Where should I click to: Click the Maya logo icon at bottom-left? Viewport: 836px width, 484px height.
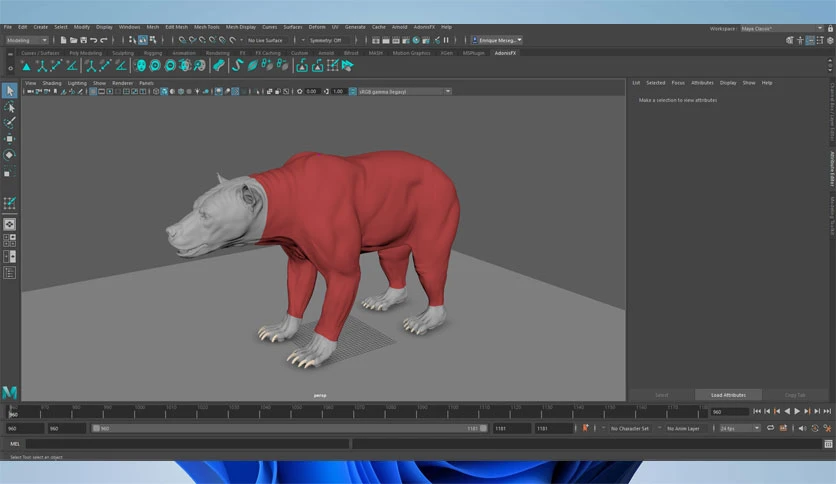[x=10, y=393]
